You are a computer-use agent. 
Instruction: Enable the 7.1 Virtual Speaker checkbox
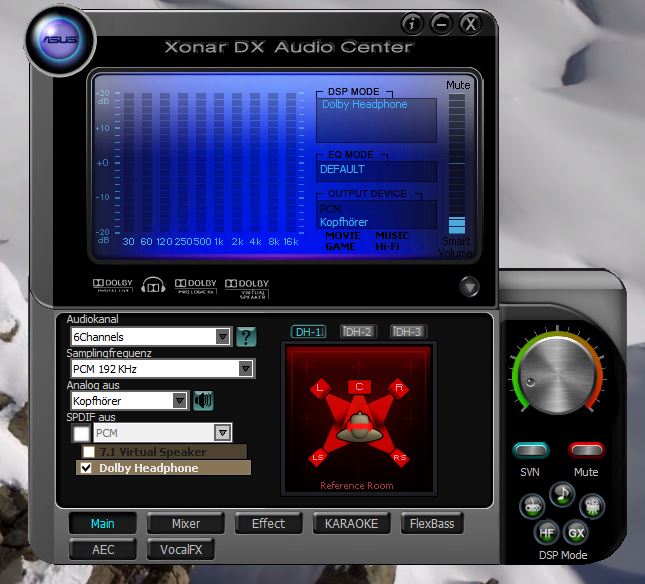[89, 452]
